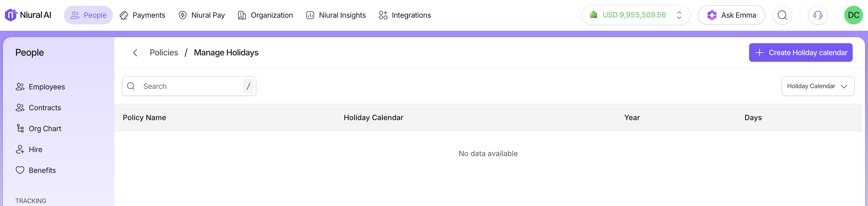The image size is (868, 206).
Task: Go to Niural Insights
Action: pos(336,15)
